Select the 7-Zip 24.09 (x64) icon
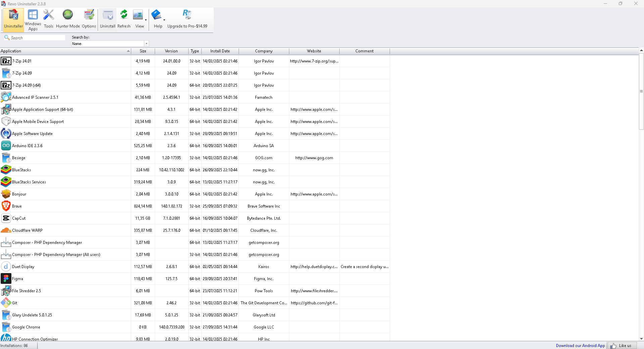 tap(6, 85)
